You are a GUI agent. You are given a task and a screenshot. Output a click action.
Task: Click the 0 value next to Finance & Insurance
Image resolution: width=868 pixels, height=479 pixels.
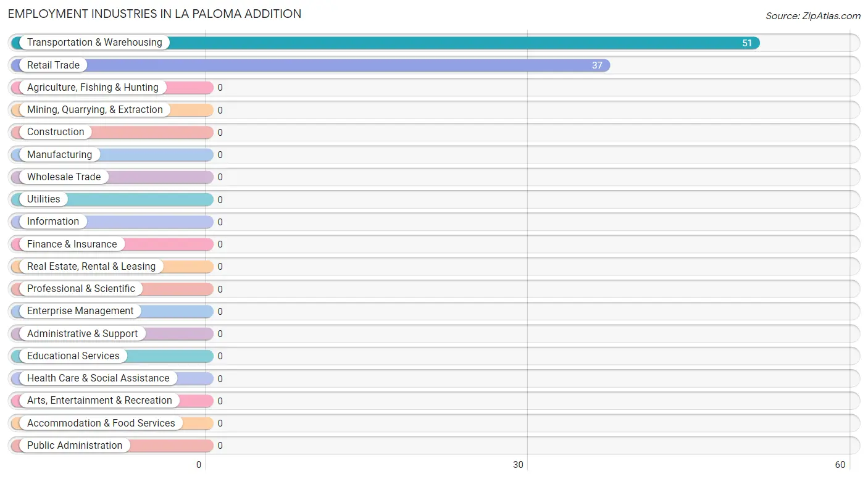tap(220, 244)
